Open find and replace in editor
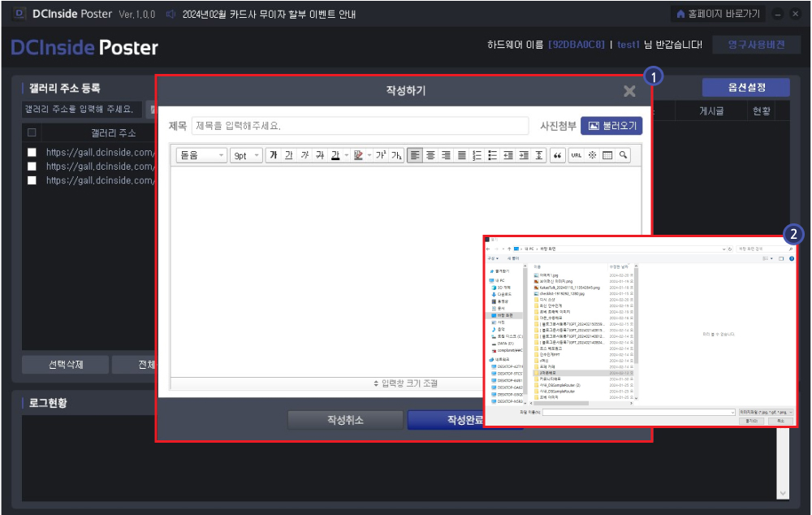Image resolution: width=812 pixels, height=515 pixels. click(x=623, y=155)
